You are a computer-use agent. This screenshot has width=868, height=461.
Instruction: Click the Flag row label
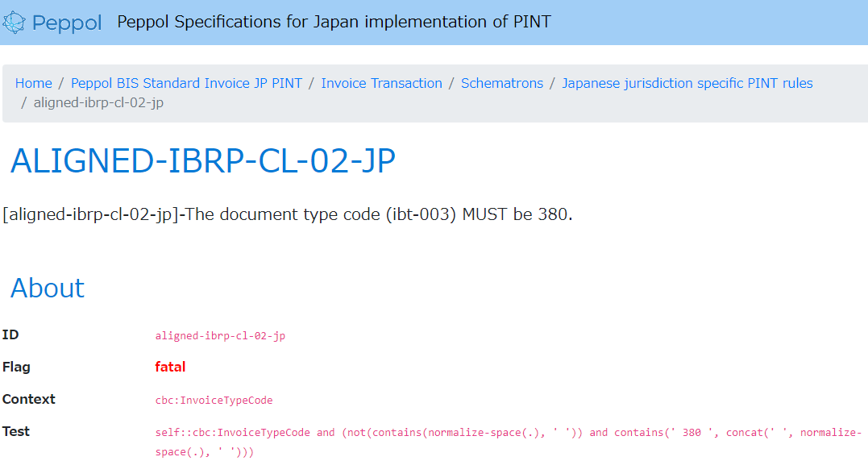click(16, 367)
